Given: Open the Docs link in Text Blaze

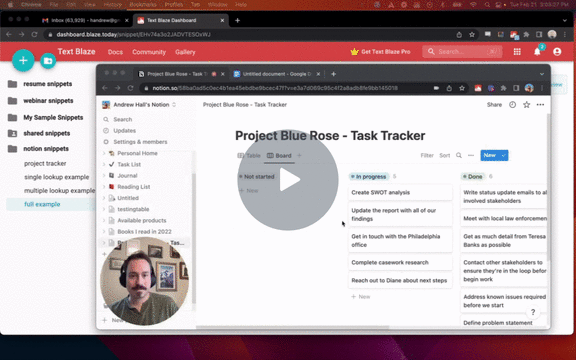Looking at the screenshot, I should click(x=115, y=52).
